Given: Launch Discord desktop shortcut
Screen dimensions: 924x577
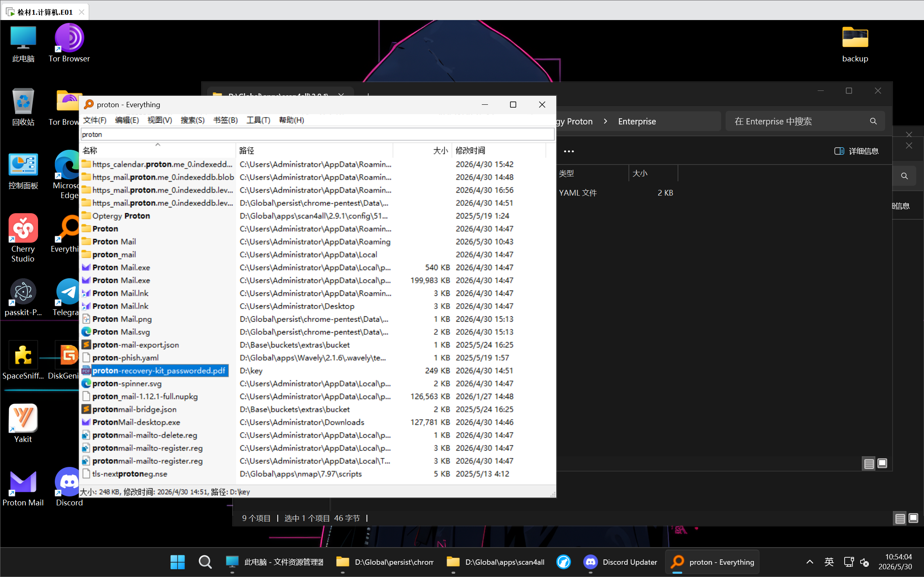Looking at the screenshot, I should 69,487.
